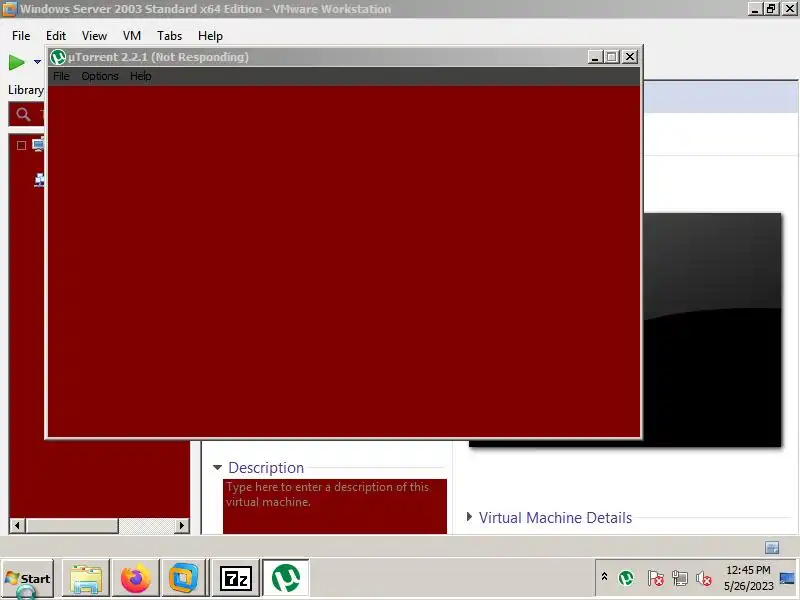This screenshot has height=600, width=800.
Task: Open the VMware File menu
Action: click(21, 36)
